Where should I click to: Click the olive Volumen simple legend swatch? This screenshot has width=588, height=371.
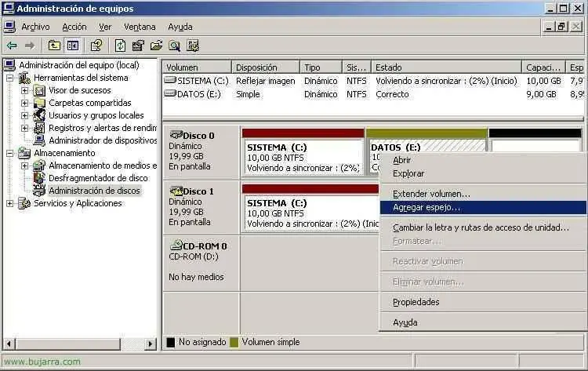click(x=234, y=342)
